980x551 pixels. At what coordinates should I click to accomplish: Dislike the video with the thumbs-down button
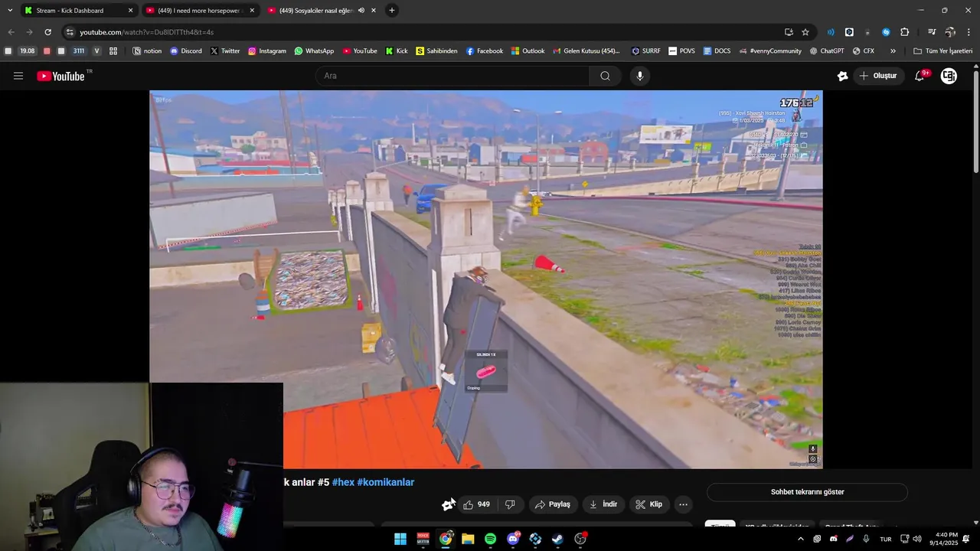click(x=510, y=504)
